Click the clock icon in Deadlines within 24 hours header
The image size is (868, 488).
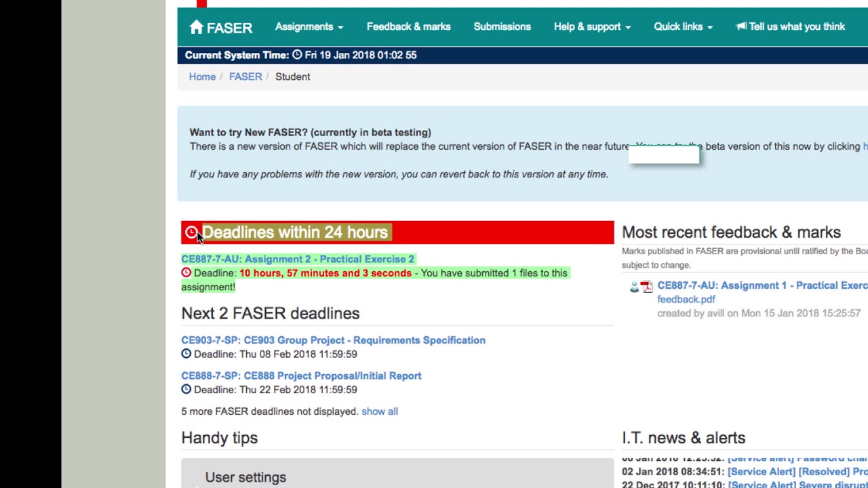click(x=191, y=232)
